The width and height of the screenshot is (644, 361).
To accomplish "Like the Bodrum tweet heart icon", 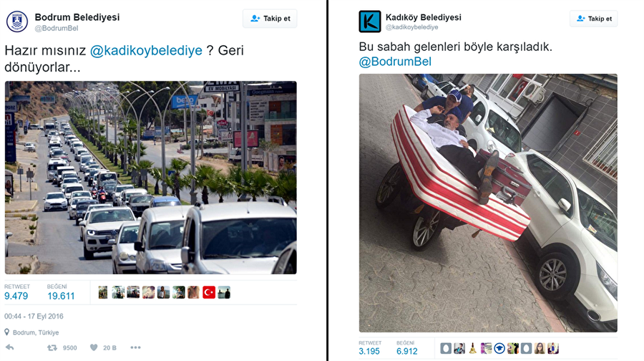I will [94, 348].
